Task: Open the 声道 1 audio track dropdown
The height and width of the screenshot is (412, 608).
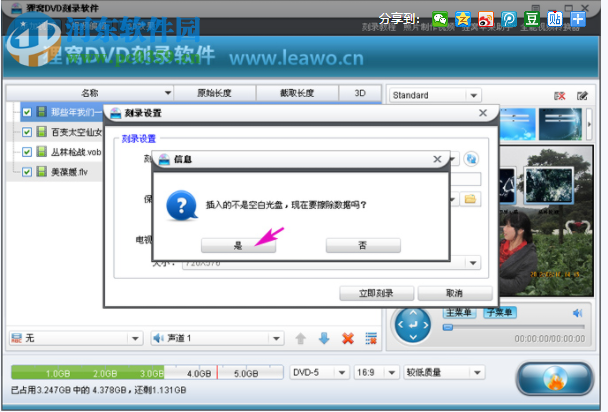Action: [x=276, y=338]
